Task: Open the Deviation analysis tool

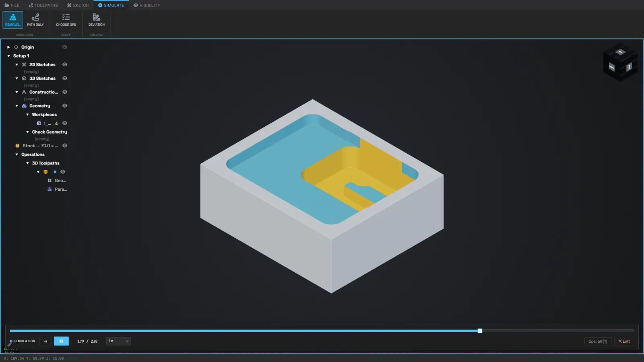Action: 97,20
